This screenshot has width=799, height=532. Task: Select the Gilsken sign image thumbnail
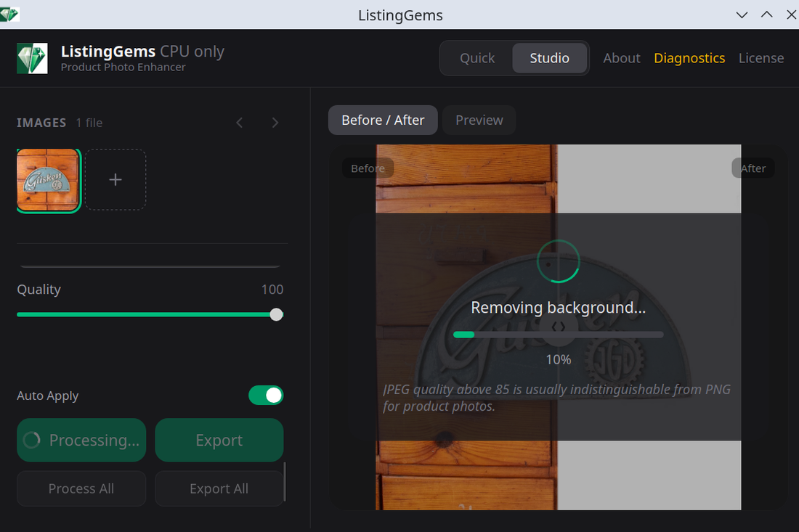[49, 180]
